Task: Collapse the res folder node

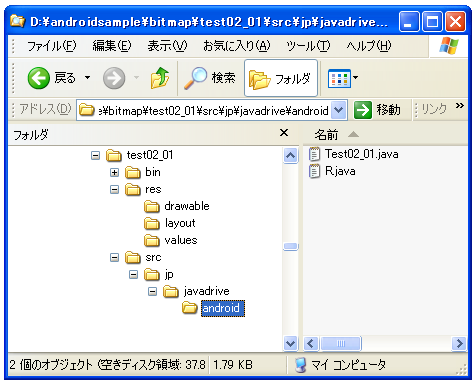Action: coord(114,189)
